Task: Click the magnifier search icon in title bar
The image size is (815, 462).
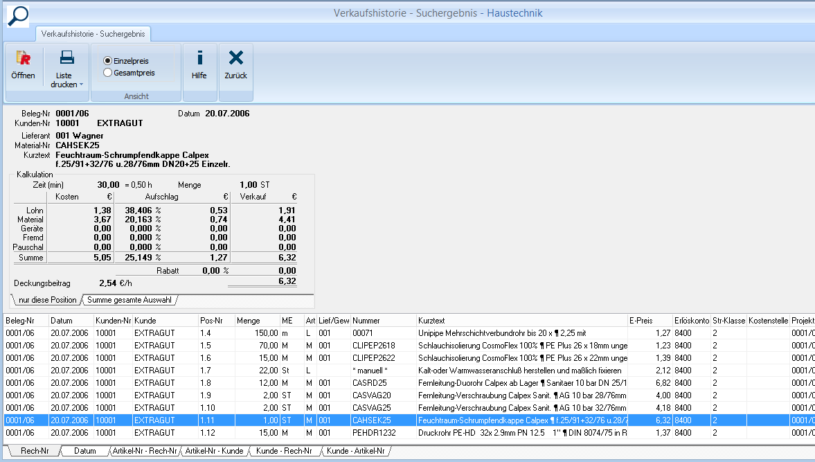Action: [x=18, y=15]
